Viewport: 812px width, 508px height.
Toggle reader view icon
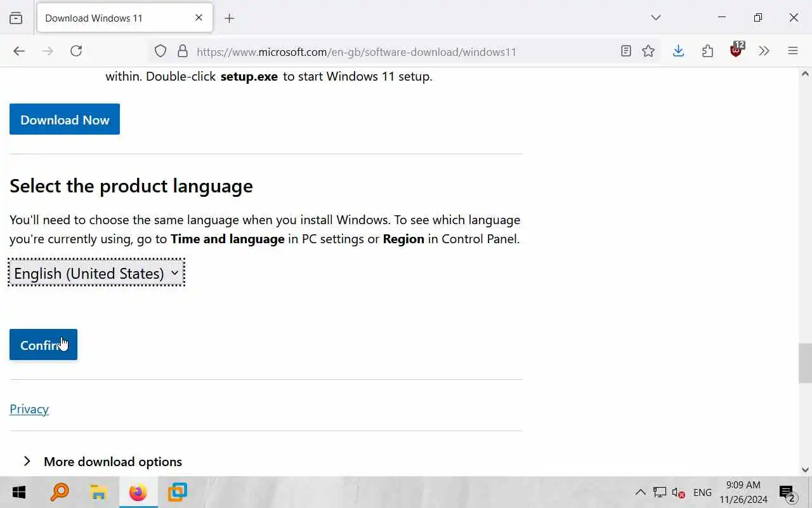point(626,51)
